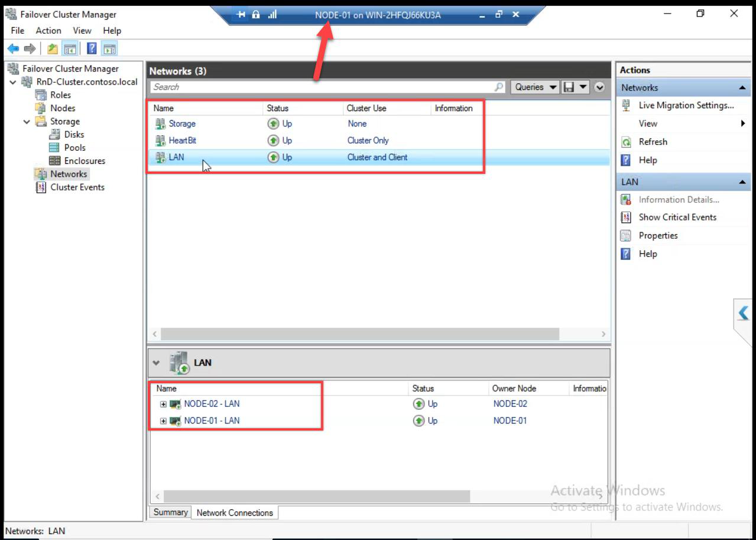Click the Show Critical Events icon

click(626, 217)
